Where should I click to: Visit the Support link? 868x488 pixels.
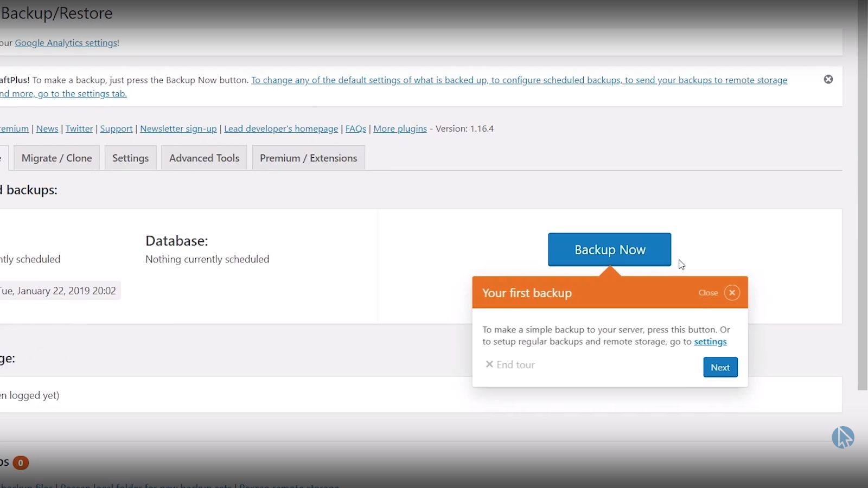click(x=116, y=129)
